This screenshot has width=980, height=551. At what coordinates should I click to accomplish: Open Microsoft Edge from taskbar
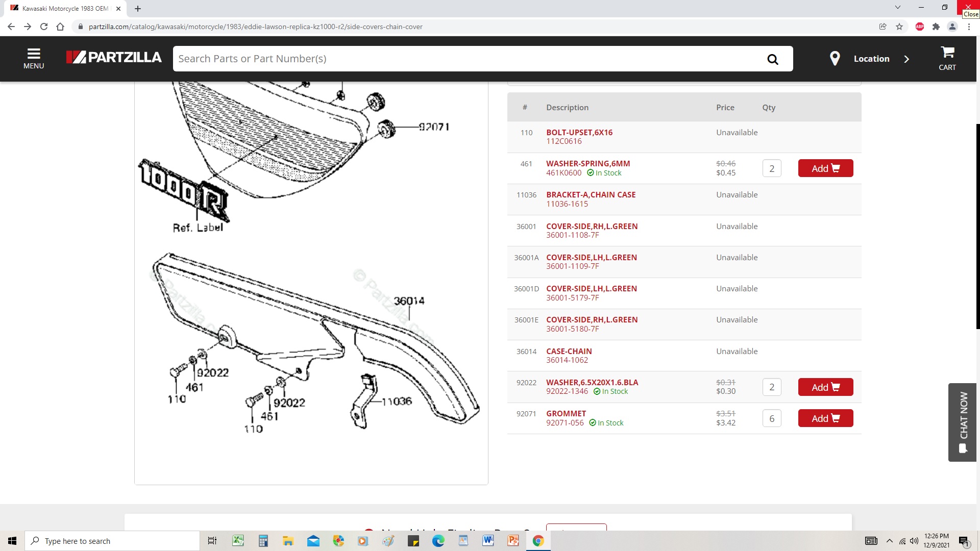[x=438, y=541]
